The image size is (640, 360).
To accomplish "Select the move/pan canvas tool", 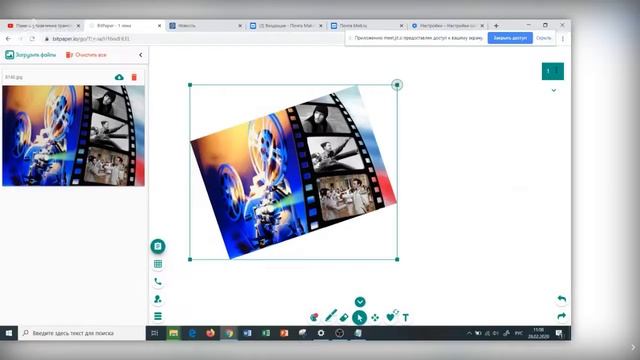I will tap(375, 318).
